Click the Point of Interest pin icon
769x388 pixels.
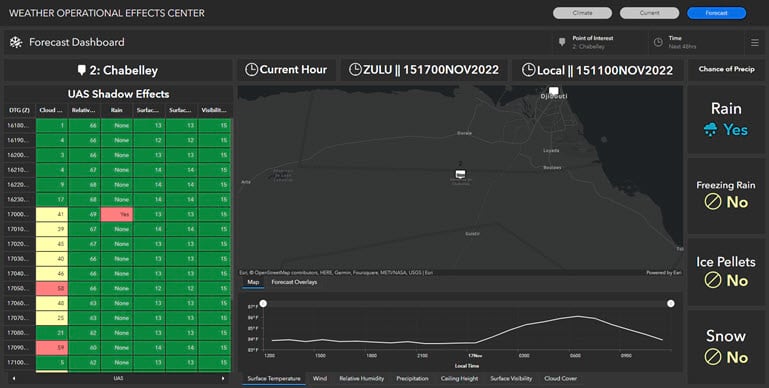point(562,42)
